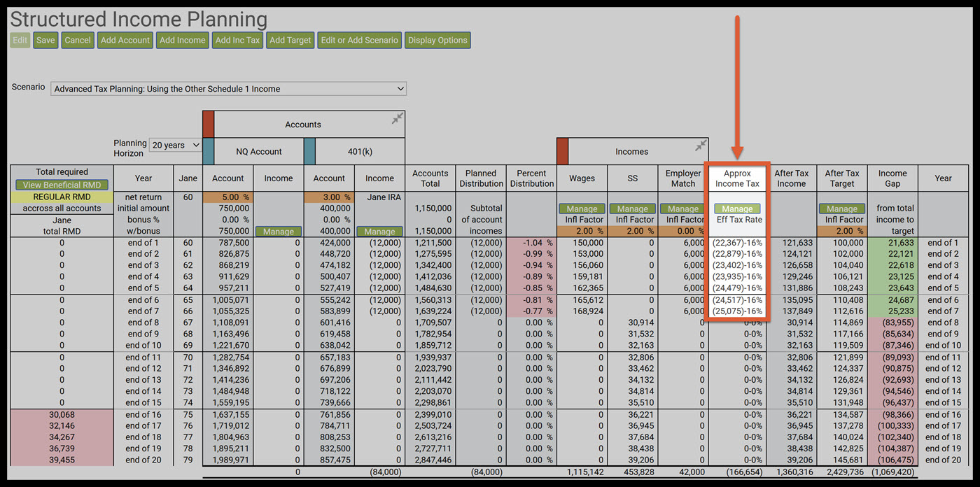
Task: Click the teal swatch beside 401(k)
Action: 309,151
